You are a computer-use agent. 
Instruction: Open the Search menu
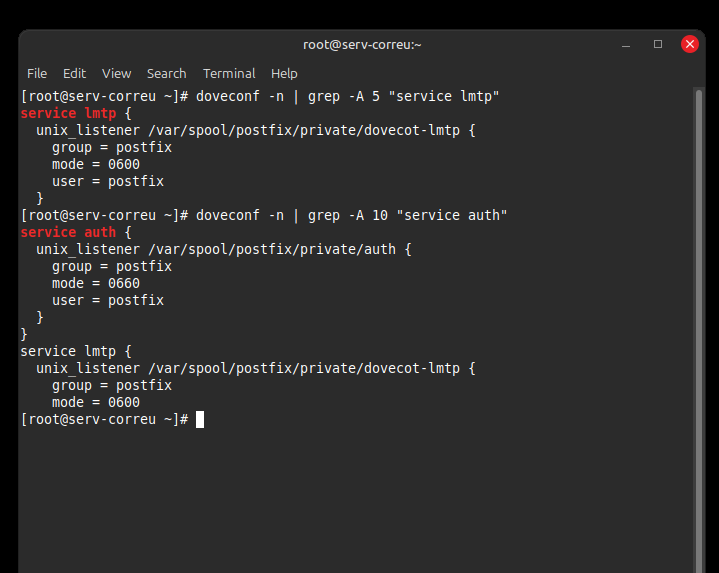(x=166, y=73)
